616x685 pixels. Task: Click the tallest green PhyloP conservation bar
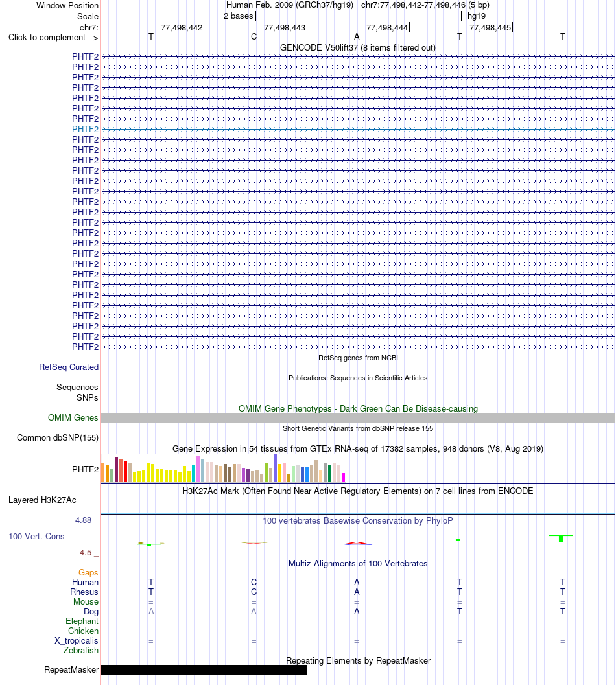pyautogui.click(x=561, y=539)
